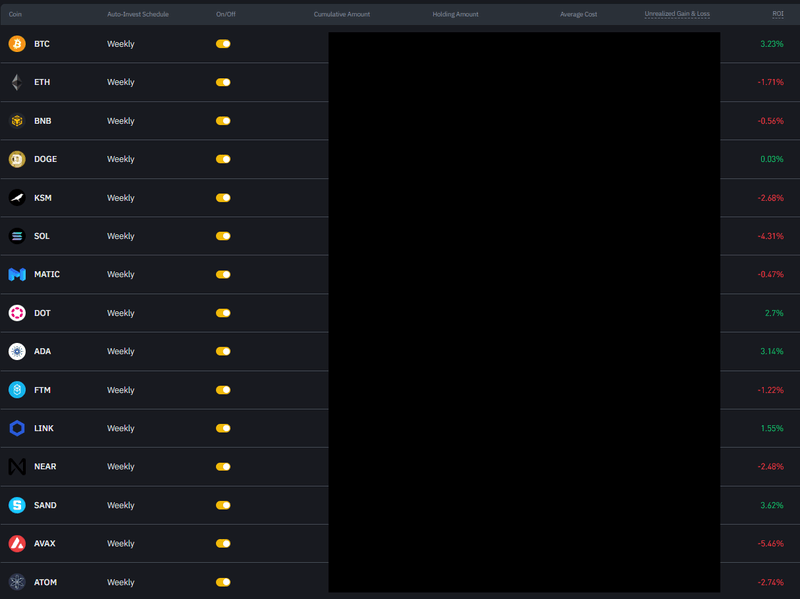Click the DOGE ROI value 0.03%

coord(771,159)
